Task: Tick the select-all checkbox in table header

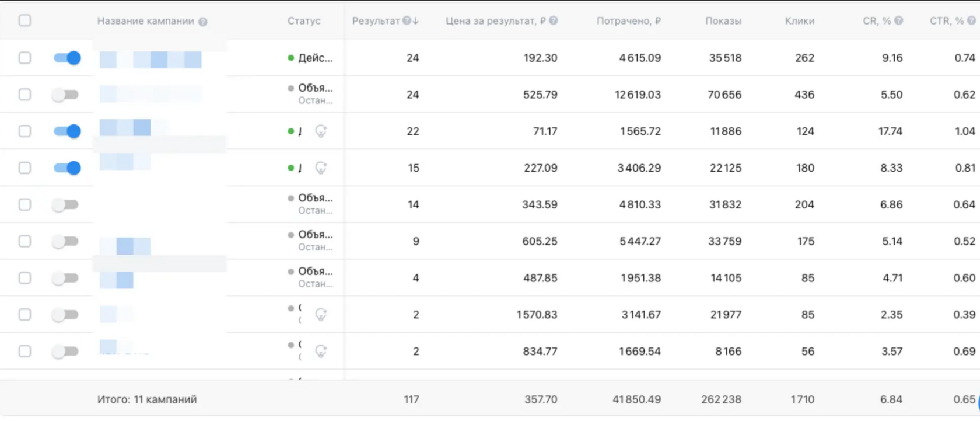Action: [24, 20]
